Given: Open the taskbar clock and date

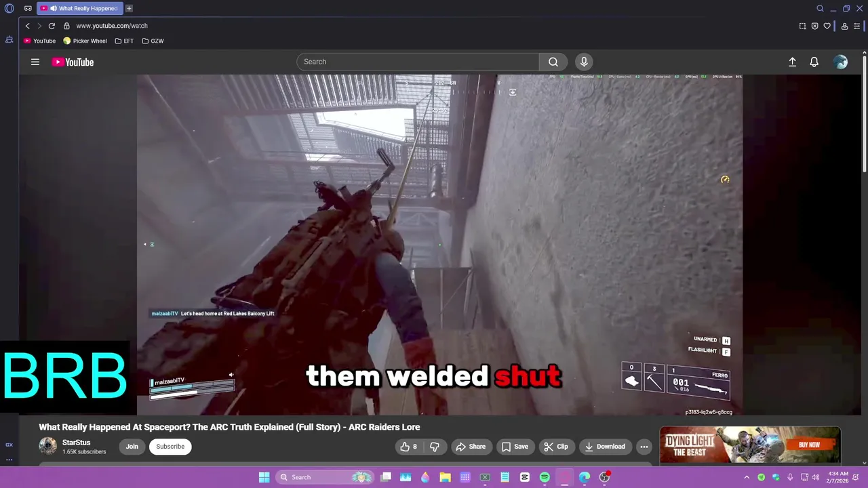Looking at the screenshot, I should tap(838, 477).
